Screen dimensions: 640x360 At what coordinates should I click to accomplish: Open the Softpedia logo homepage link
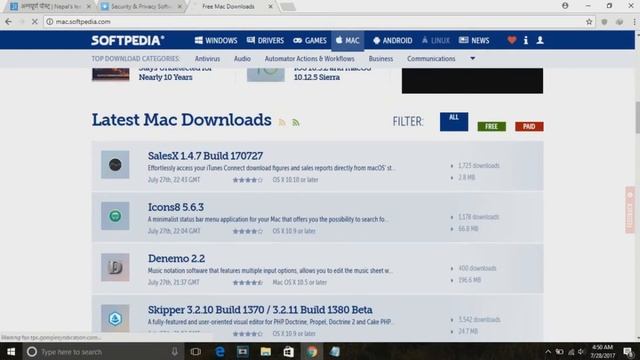pos(128,40)
